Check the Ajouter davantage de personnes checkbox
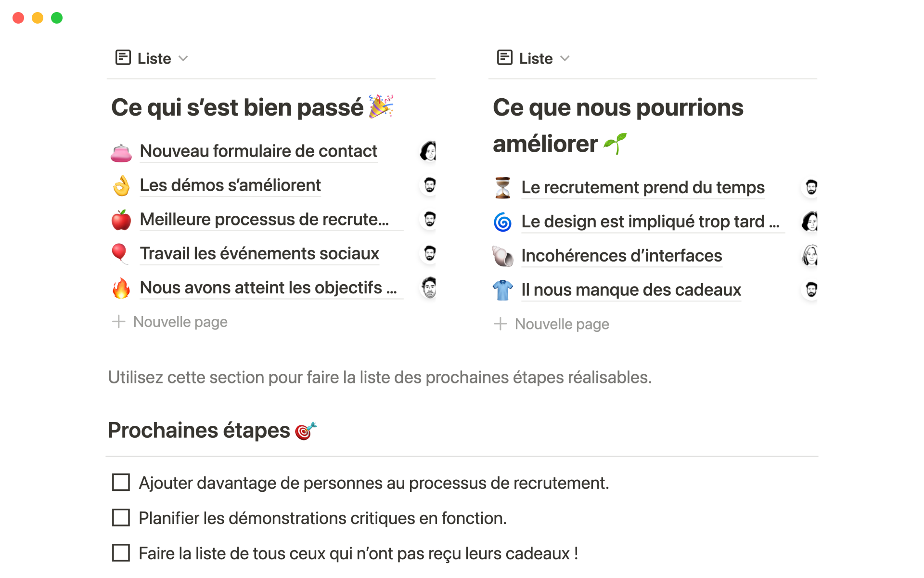 tap(121, 482)
